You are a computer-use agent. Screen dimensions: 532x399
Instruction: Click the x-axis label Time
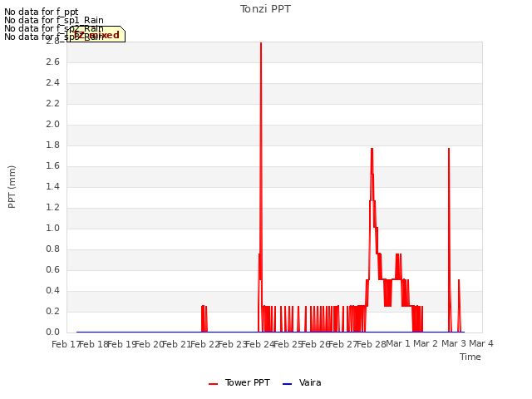coord(470,357)
